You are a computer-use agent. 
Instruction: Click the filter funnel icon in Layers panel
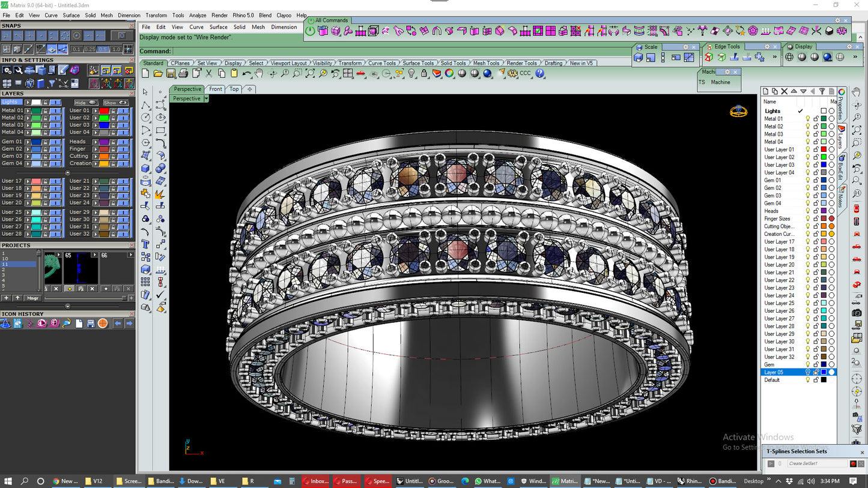pos(822,91)
